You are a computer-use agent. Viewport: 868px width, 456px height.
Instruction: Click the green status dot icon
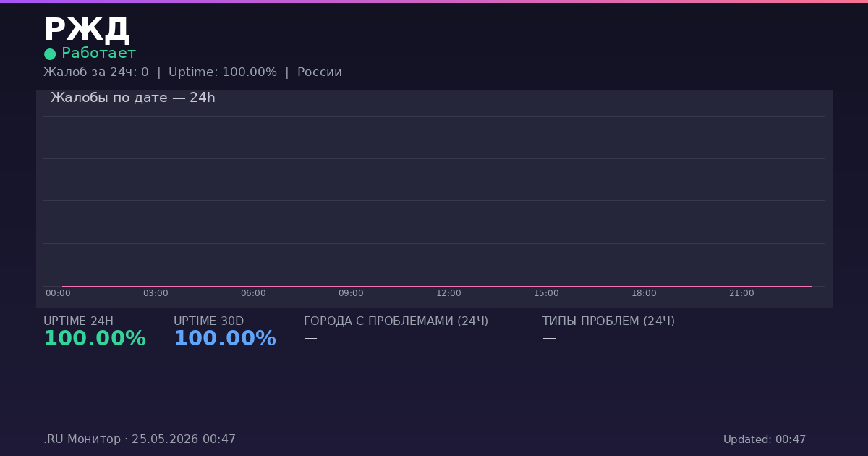[x=50, y=54]
